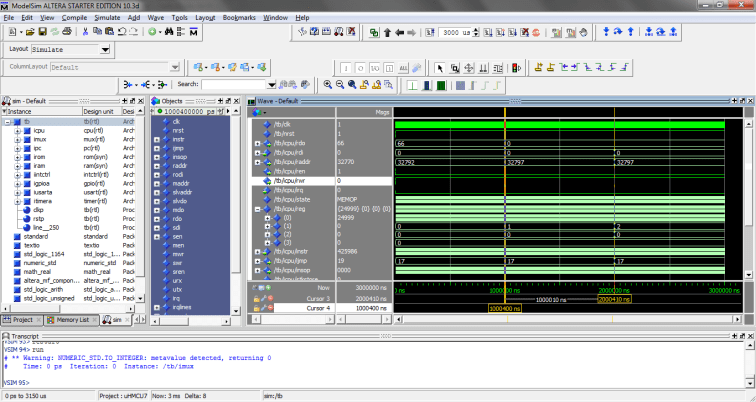This screenshot has width=756, height=402.
Task: Select the arrow Select Mode tool
Action: click(x=441, y=68)
